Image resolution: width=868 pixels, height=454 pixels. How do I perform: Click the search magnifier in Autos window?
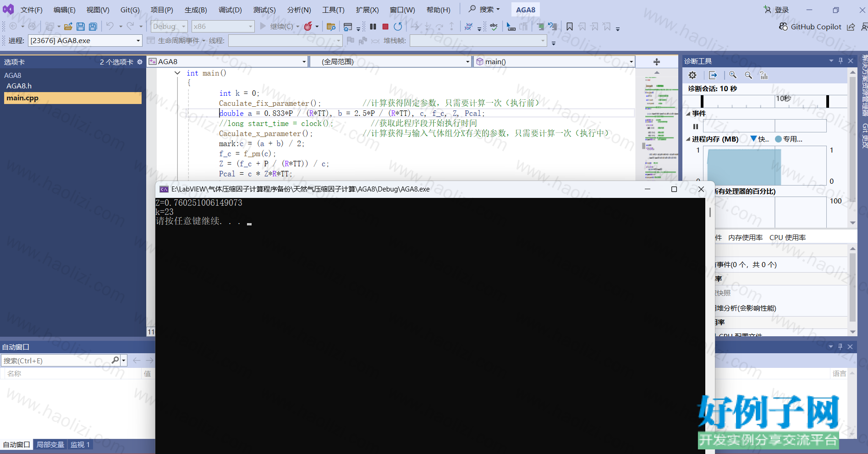115,361
